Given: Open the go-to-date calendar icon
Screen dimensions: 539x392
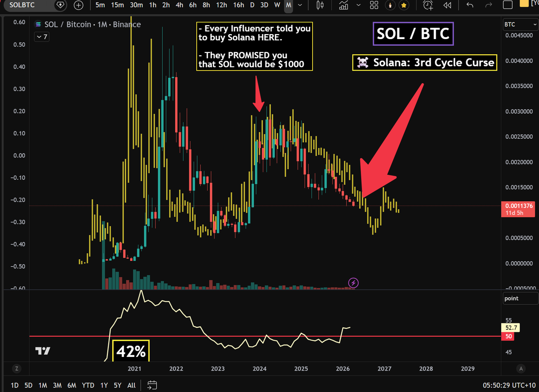Looking at the screenshot, I should (152, 385).
